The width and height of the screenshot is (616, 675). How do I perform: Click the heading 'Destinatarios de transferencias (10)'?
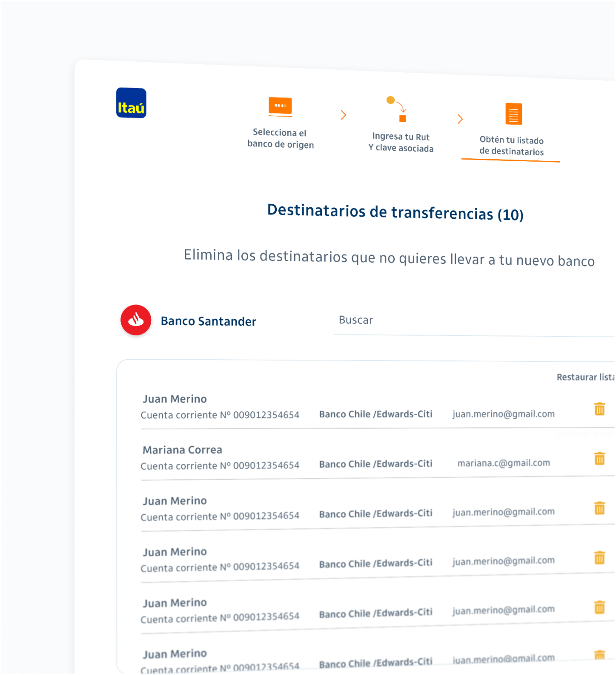(x=395, y=212)
